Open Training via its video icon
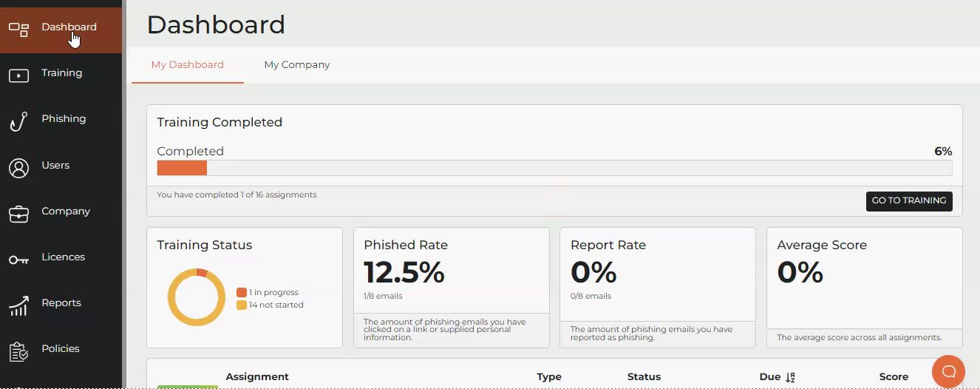The height and width of the screenshot is (389, 980). (18, 75)
